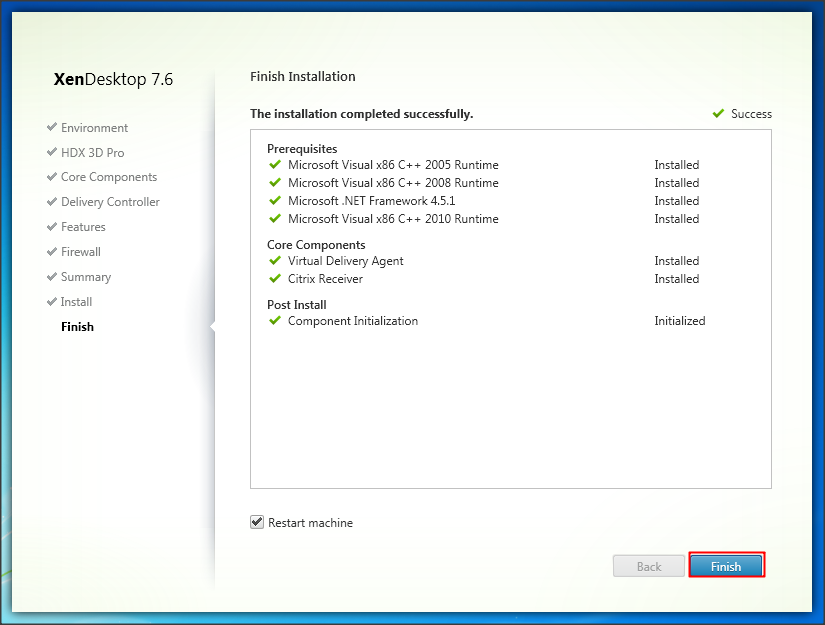Click checkmark beside Visual C++ 2008 Runtime
The image size is (825, 625).
(x=275, y=183)
